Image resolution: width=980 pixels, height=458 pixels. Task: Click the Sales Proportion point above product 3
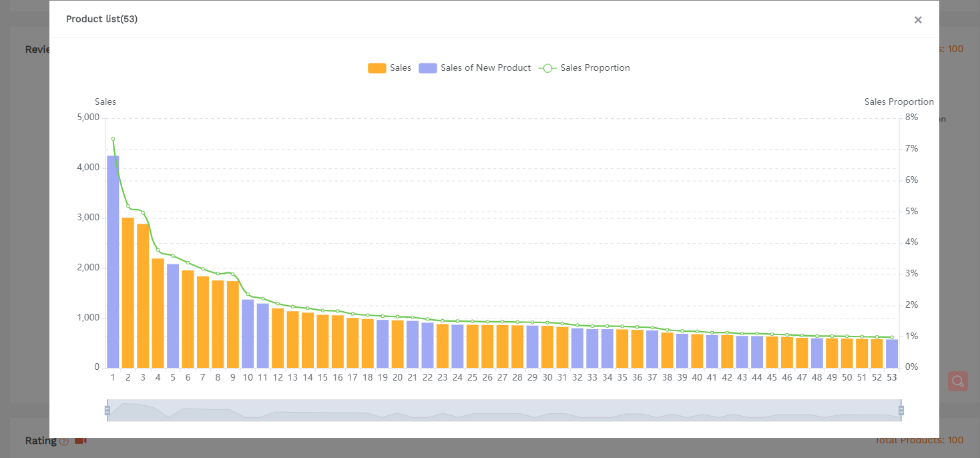pos(143,213)
